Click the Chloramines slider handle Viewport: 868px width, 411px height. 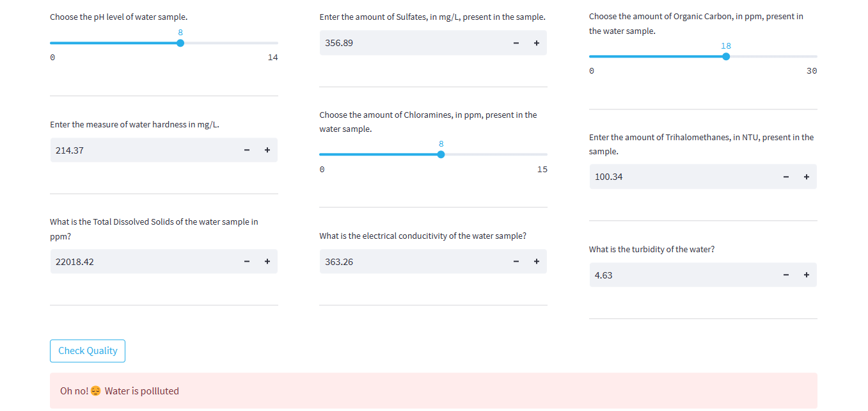click(x=441, y=154)
